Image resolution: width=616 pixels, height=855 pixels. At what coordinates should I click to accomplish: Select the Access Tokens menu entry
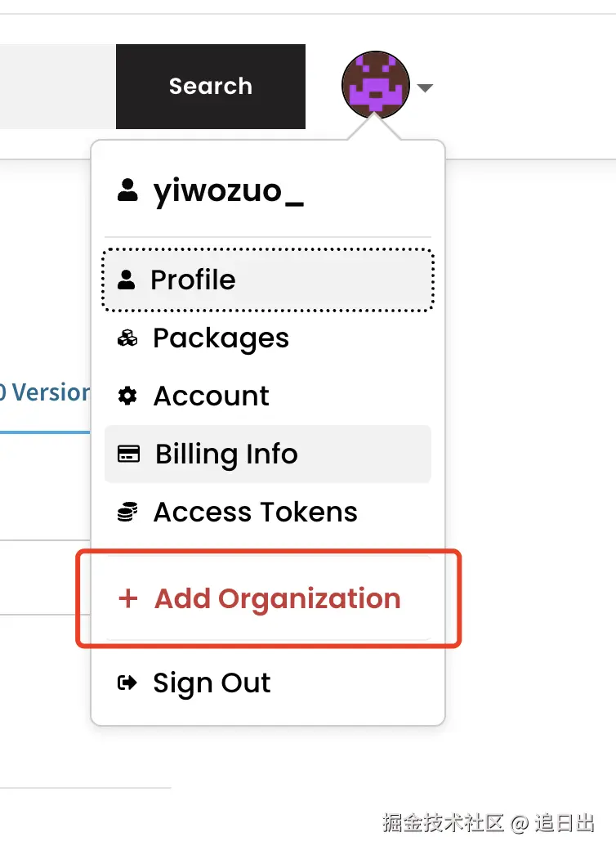pos(255,513)
